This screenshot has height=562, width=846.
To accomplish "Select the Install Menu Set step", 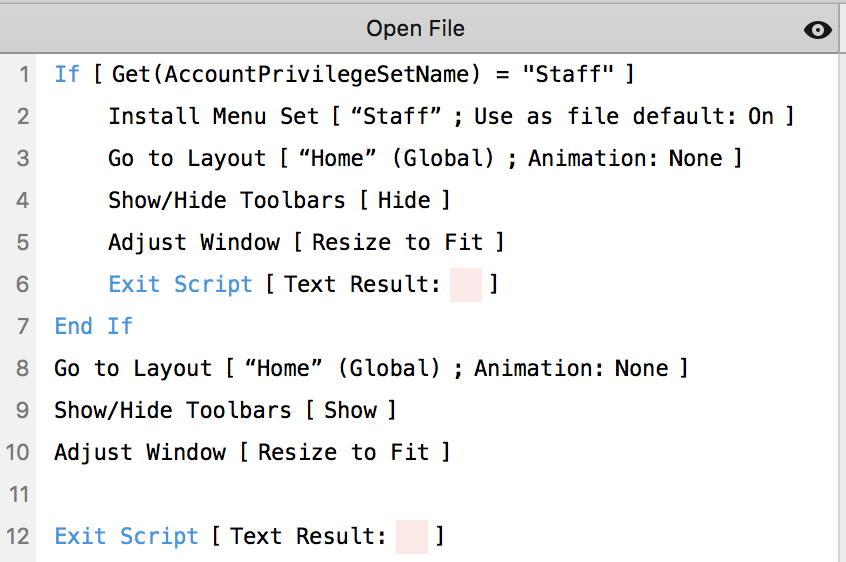I will tap(451, 116).
